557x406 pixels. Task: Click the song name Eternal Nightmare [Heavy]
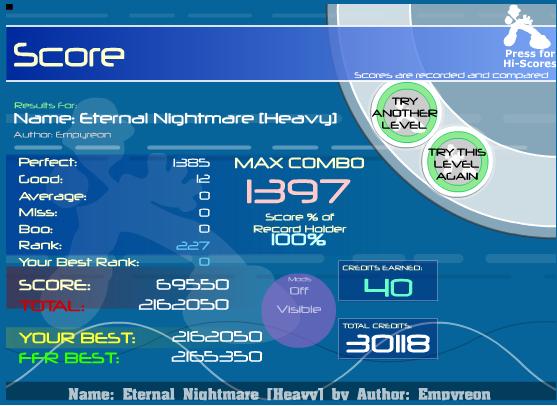(208, 119)
